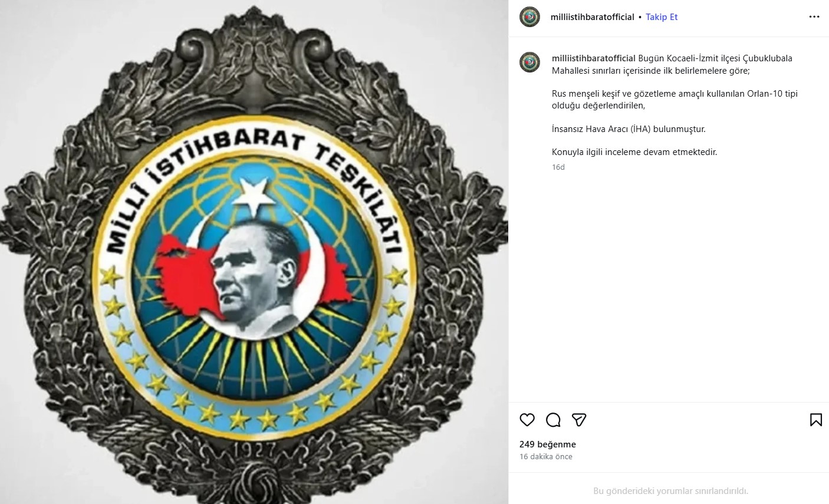Viewport: 829px width, 504px height.
Task: Click the comments limited notice at the bottom
Action: 670,491
